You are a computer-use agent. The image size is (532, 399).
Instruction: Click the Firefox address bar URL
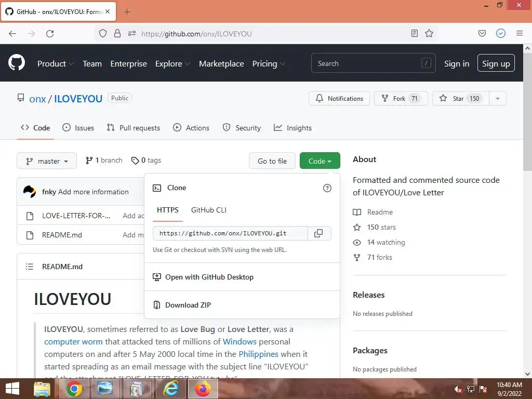tap(196, 34)
